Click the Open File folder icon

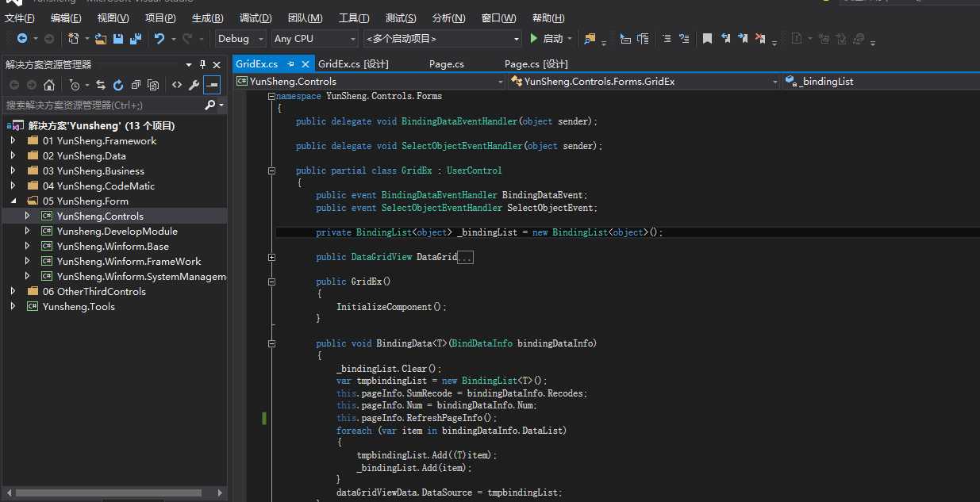click(101, 38)
